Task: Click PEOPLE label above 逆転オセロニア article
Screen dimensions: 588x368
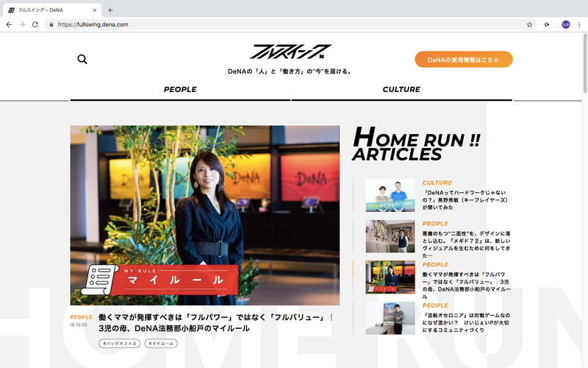Action: point(435,305)
